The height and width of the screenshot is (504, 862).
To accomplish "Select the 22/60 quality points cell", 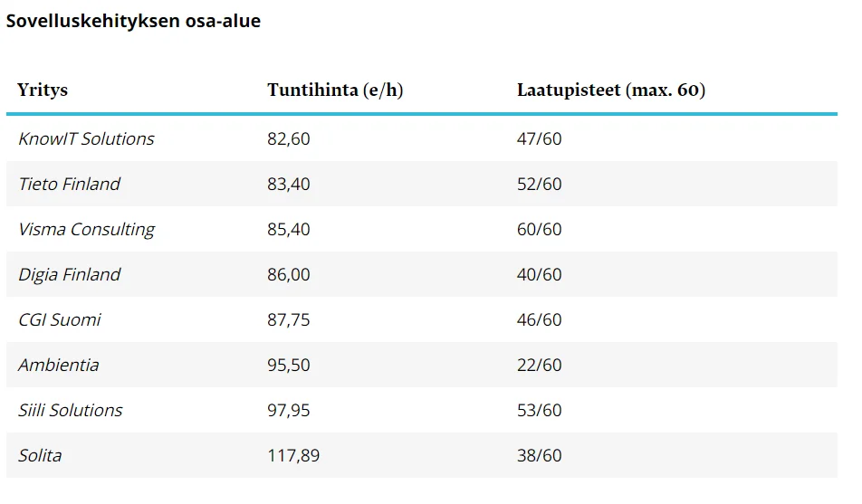I will (x=539, y=365).
